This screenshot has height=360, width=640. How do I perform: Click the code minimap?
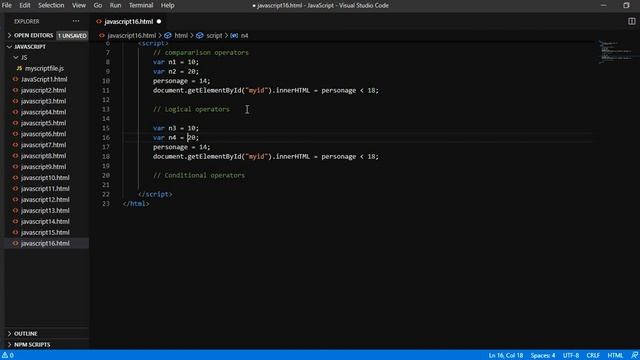615,52
